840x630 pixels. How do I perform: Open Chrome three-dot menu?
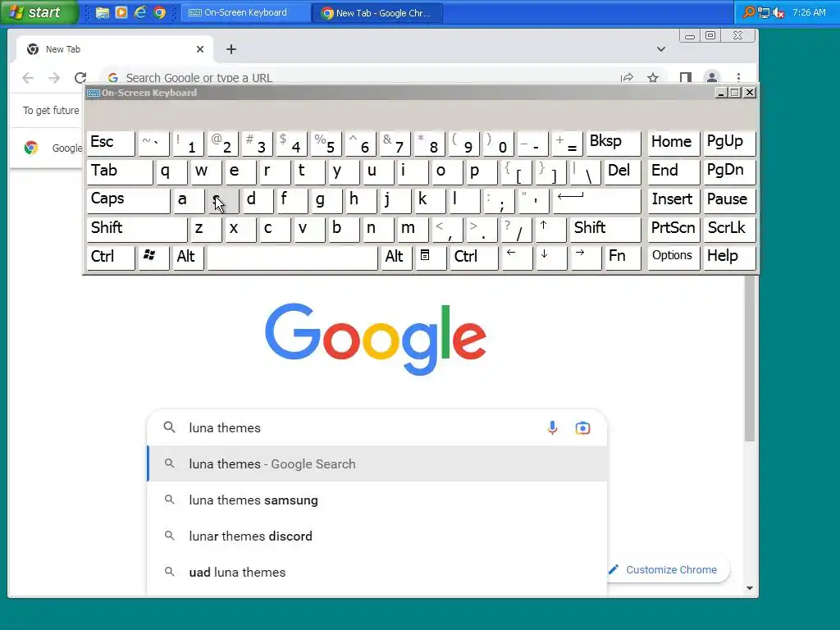pyautogui.click(x=738, y=78)
